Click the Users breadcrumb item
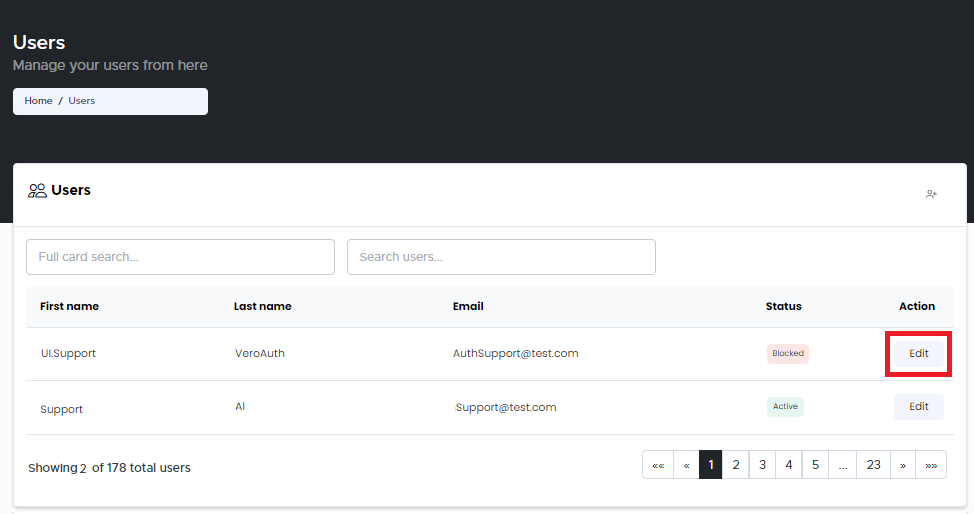The width and height of the screenshot is (974, 514). pyautogui.click(x=82, y=101)
